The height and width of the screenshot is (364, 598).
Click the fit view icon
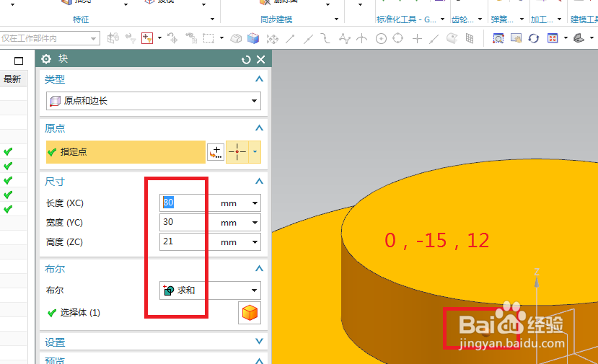553,38
